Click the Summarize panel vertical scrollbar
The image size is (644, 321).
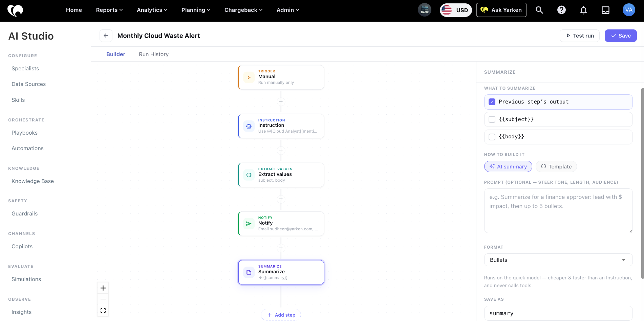click(x=642, y=183)
